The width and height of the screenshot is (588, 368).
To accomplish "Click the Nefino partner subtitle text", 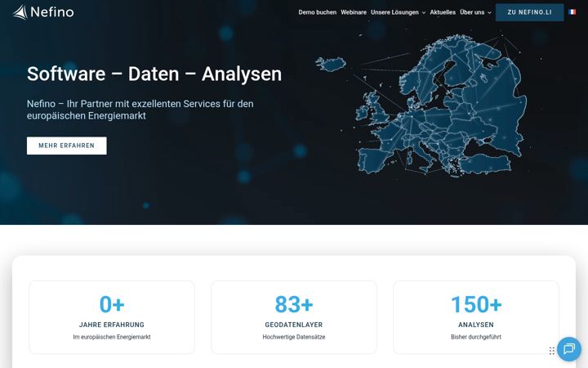I will (140, 110).
